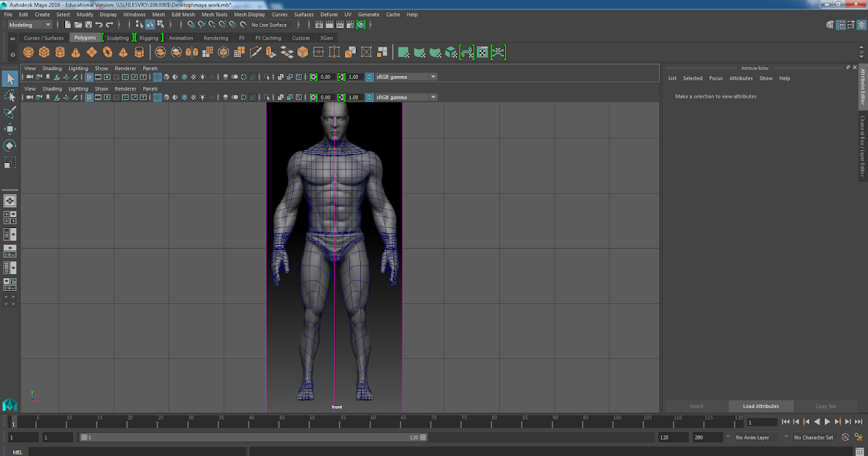
Task: Select the polygon sphere creation icon
Action: (27, 51)
